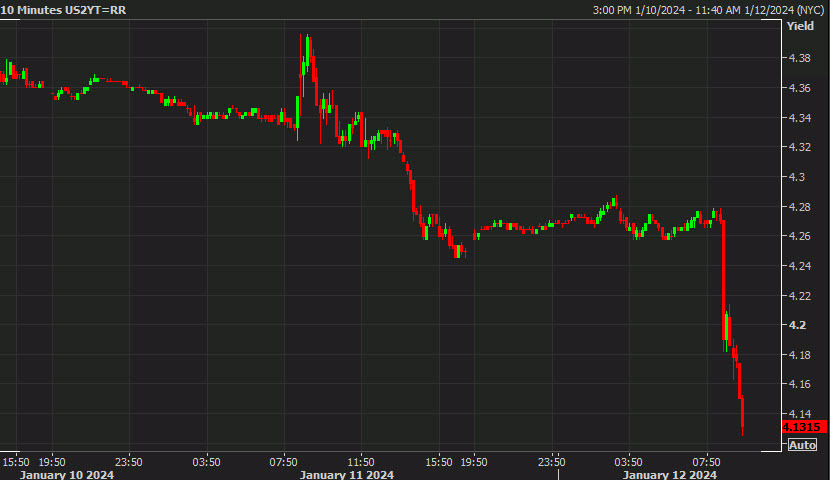Click the 11:50 time axis label
Image resolution: width=830 pixels, height=480 pixels.
(x=361, y=462)
